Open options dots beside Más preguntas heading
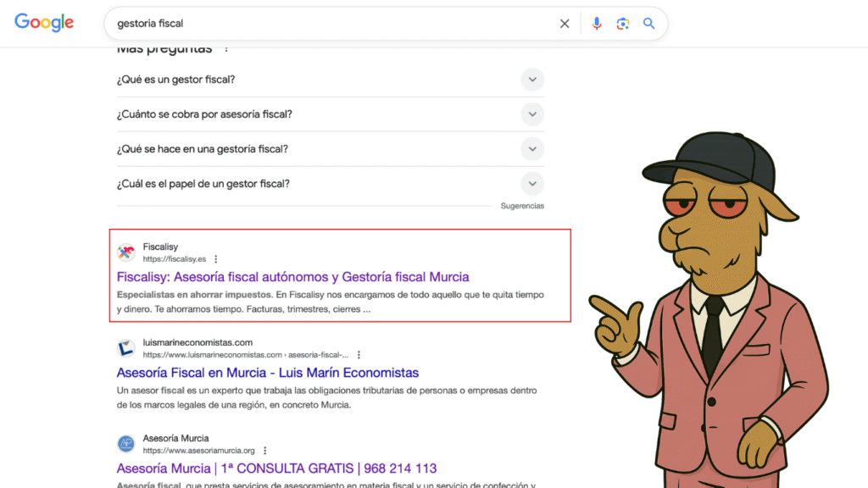 (225, 50)
